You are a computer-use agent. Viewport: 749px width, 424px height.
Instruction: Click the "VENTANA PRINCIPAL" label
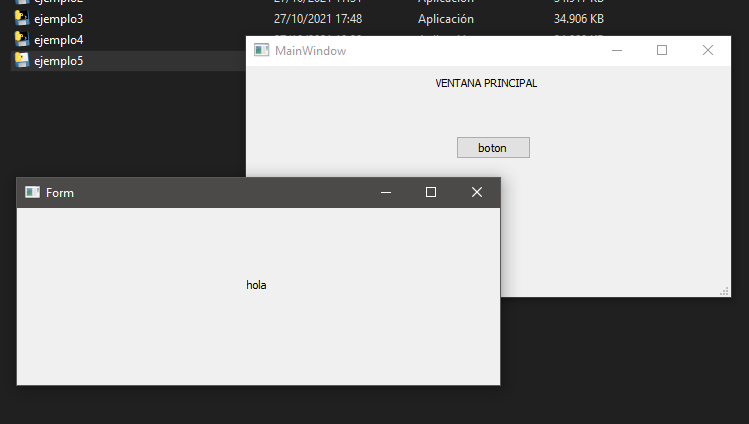click(486, 83)
